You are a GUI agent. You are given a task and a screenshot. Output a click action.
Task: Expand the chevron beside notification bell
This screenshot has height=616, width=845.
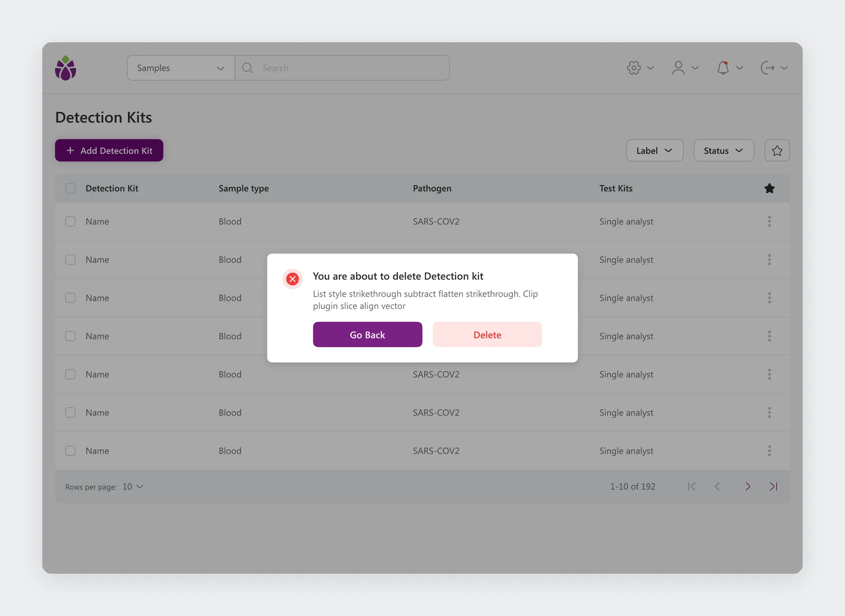tap(739, 68)
